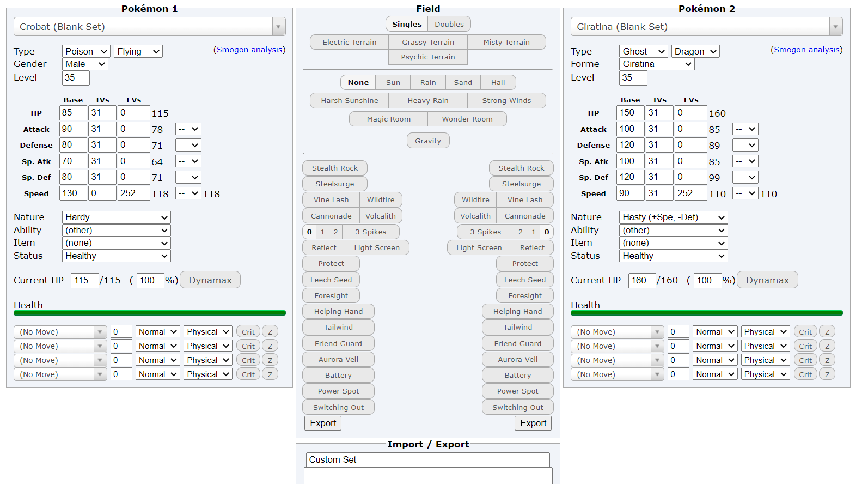Screen dimensions: 868x484
Task: Enable Harsh Sunshine weather
Action: [x=349, y=100]
